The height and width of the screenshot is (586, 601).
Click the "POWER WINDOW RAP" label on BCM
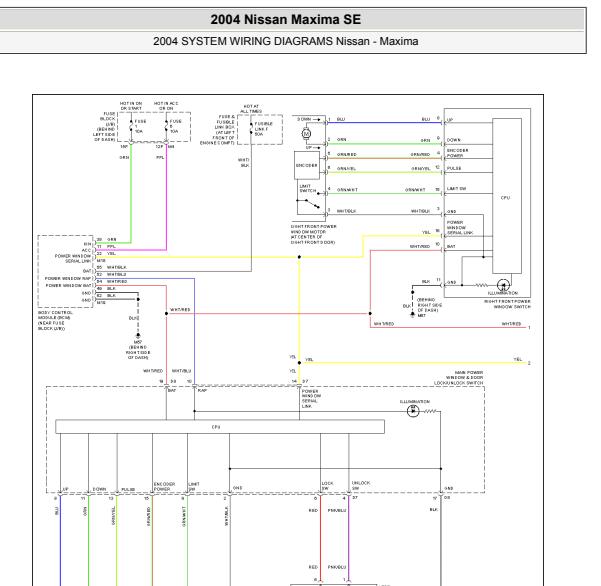tap(68, 279)
